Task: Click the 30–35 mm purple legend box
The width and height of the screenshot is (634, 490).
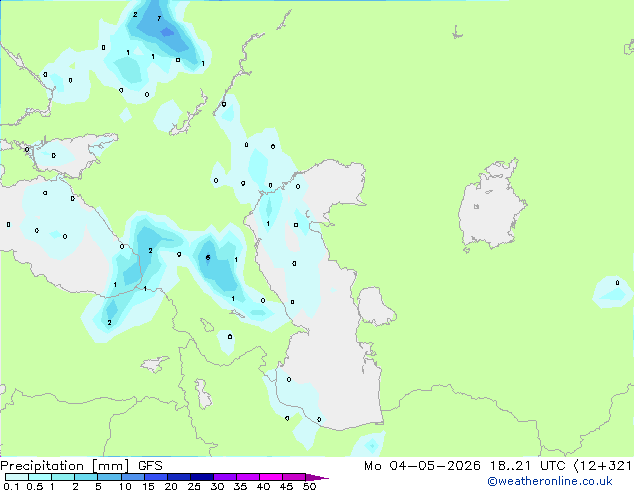Action: [x=225, y=477]
